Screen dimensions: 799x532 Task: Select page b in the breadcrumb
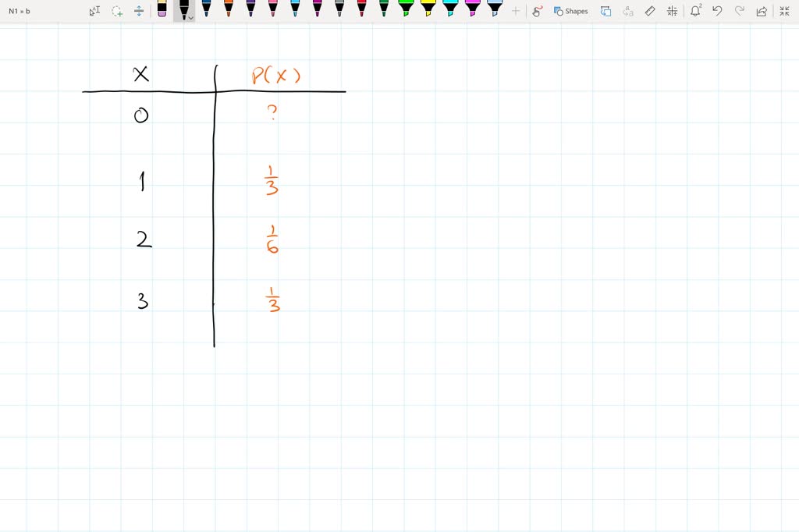pos(26,11)
